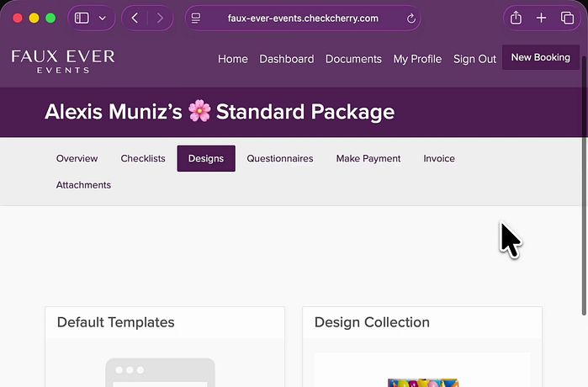
Task: Click the Faux Ever Events logo
Action: 63,61
